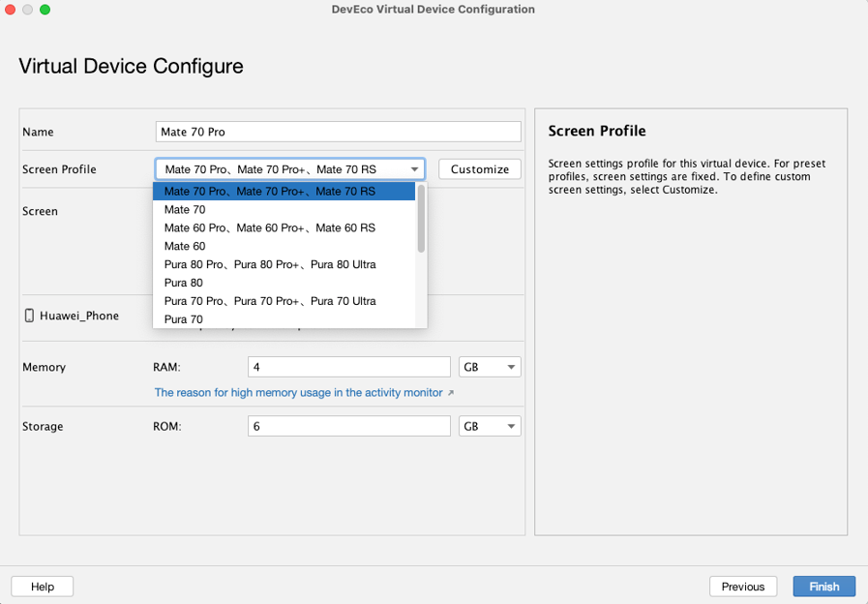Screen dimensions: 868x604
Task: Open the external link arrow beside memory usage link
Action: (451, 393)
